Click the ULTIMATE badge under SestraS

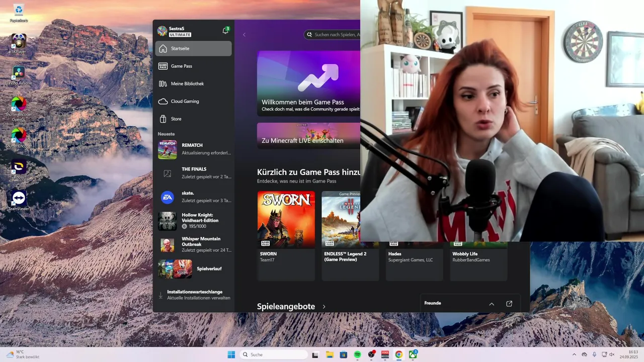180,35
